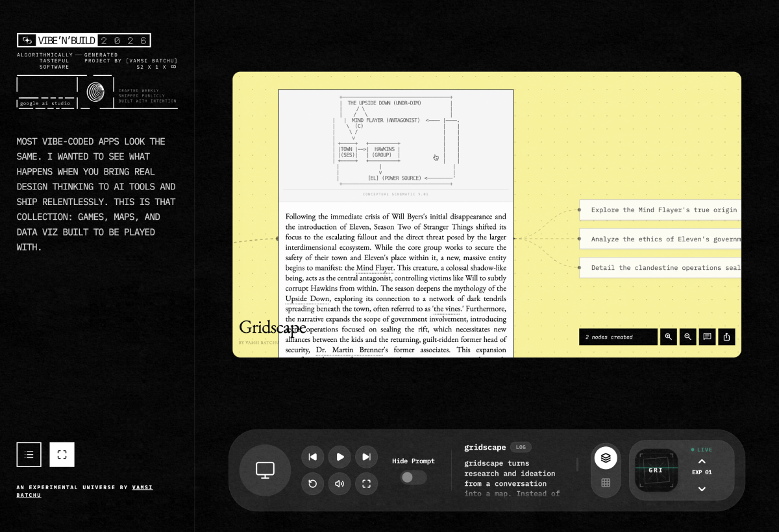Open the comment panel icon
The image size is (779, 532).
(707, 337)
